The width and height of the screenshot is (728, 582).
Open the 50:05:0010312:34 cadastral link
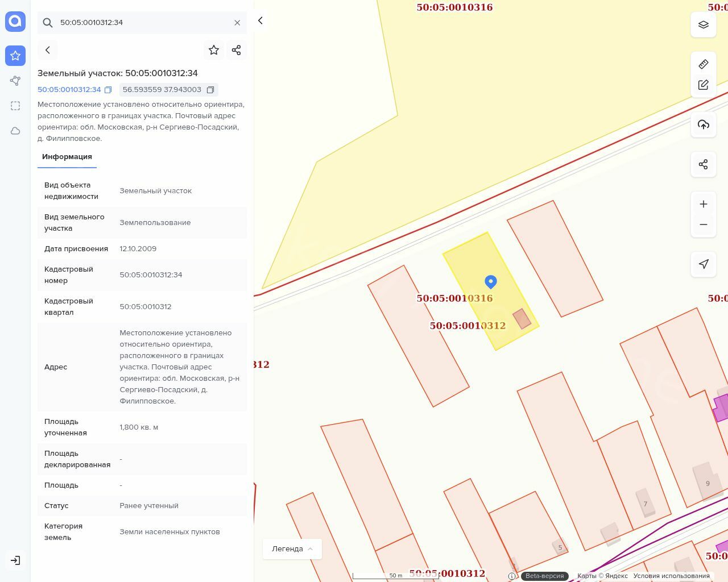(69, 90)
